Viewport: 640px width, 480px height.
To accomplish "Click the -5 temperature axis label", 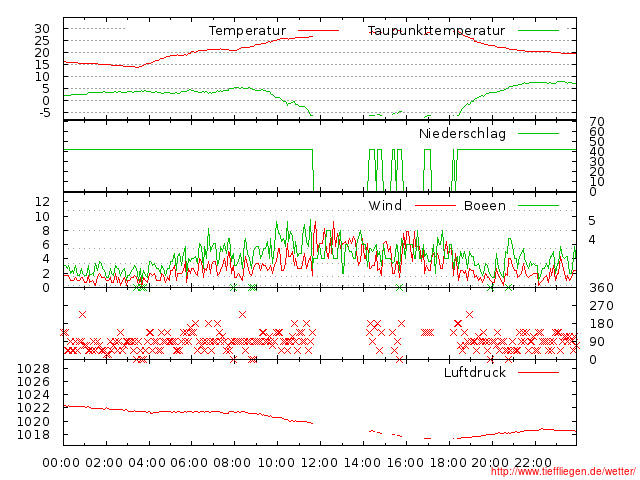I will 45,112.
